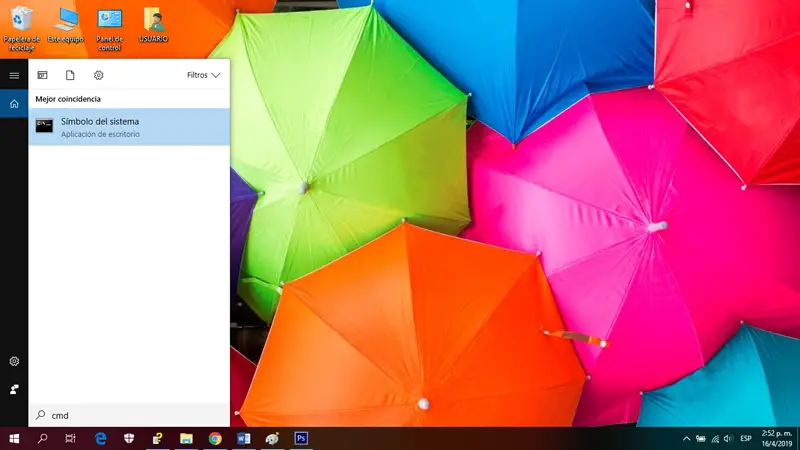Click the Command Prompt result thumbnail icon

tap(44, 126)
